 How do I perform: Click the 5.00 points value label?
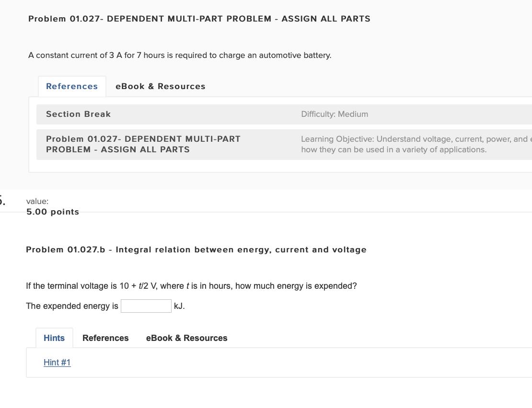click(x=53, y=212)
